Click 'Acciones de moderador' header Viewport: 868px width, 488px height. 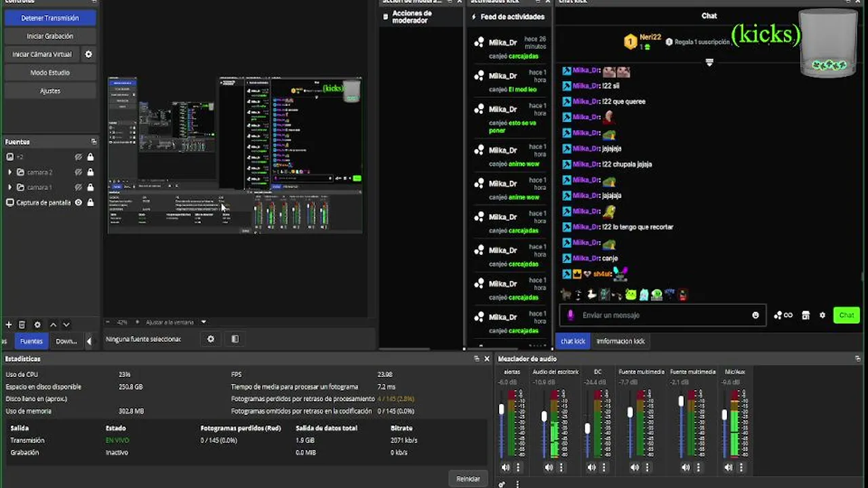412,17
